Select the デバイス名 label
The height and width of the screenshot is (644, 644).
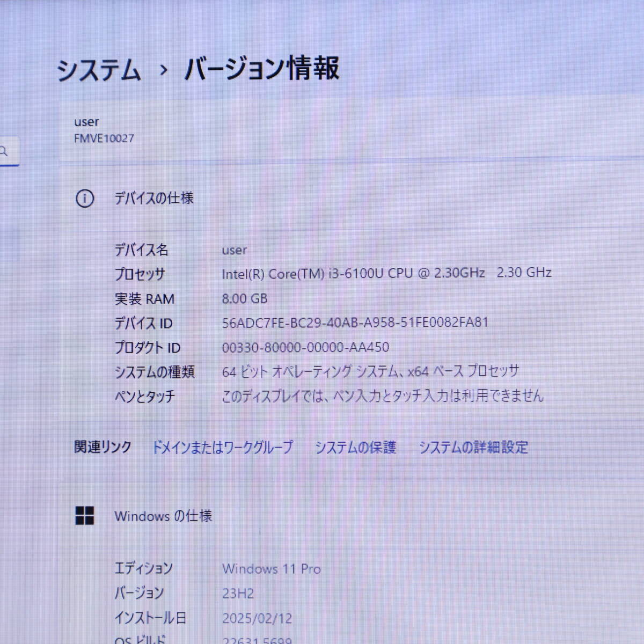(141, 250)
